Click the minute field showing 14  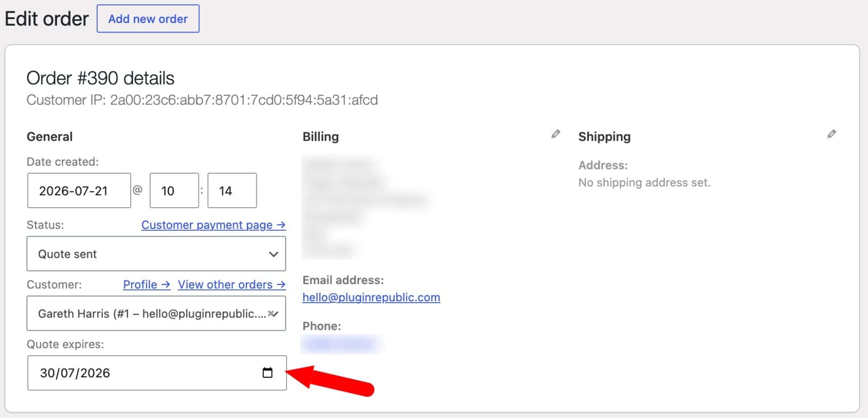[x=232, y=190]
